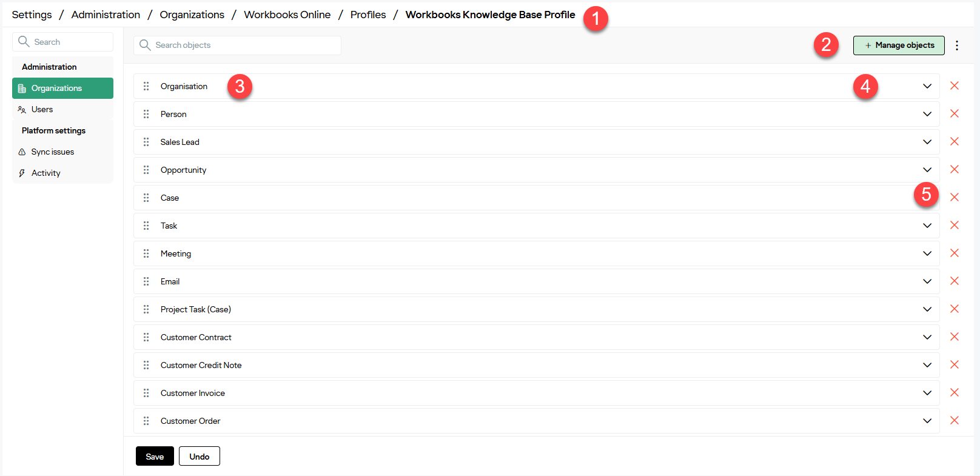
Task: Click the drag handle on Customer Contract row
Action: pyautogui.click(x=146, y=337)
